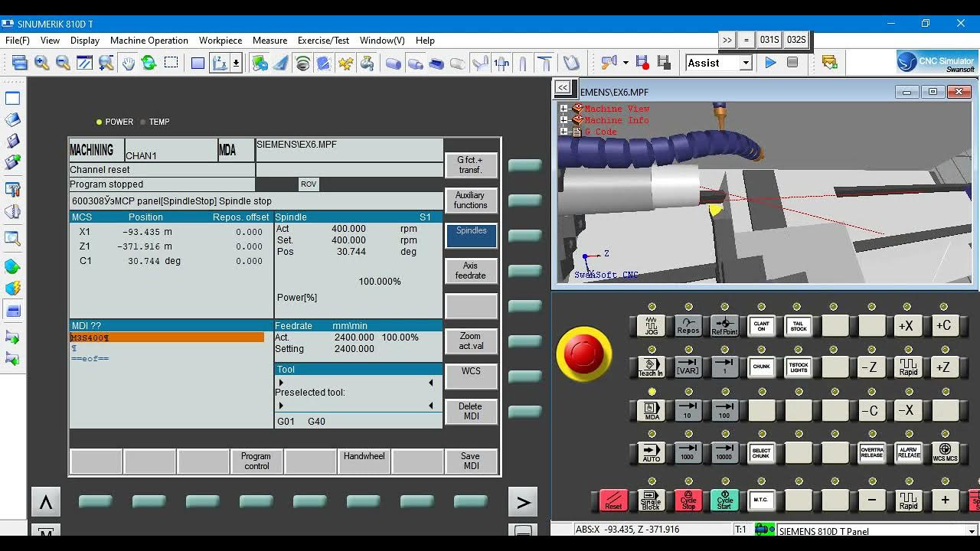Toggle CLANT ON coolant key
Viewport: 980px width, 551px height.
(x=761, y=325)
